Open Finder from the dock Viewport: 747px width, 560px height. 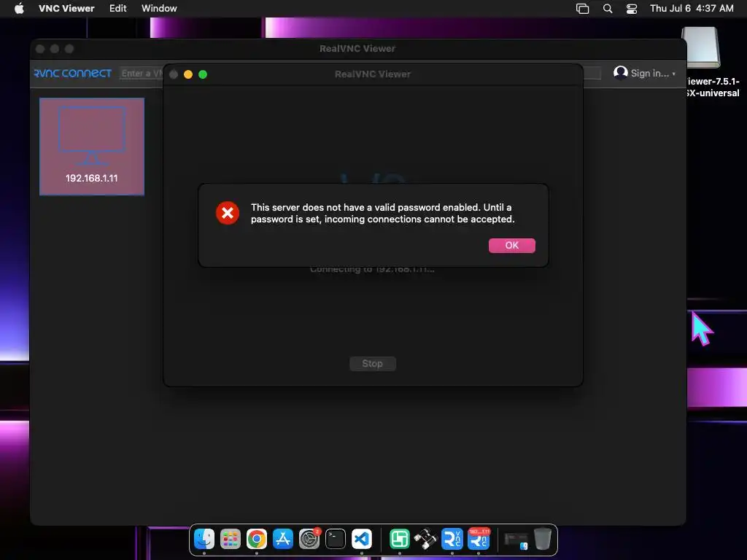pyautogui.click(x=204, y=539)
